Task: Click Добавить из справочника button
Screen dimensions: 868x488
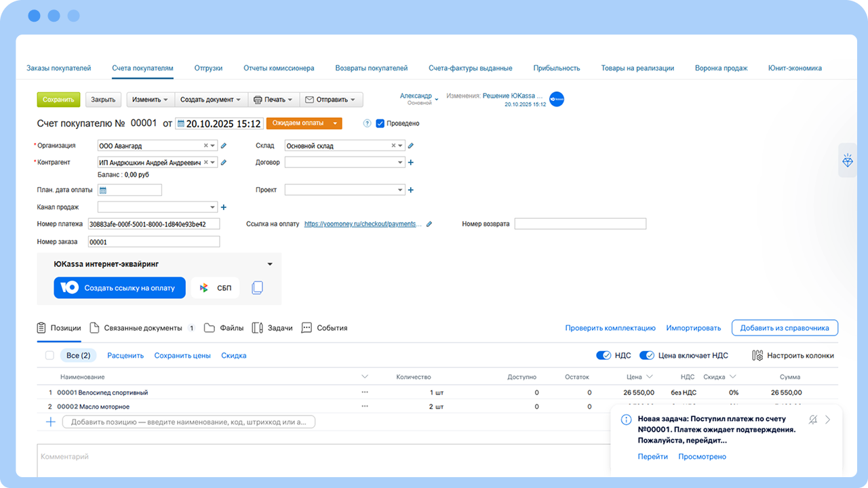Action: tap(785, 328)
